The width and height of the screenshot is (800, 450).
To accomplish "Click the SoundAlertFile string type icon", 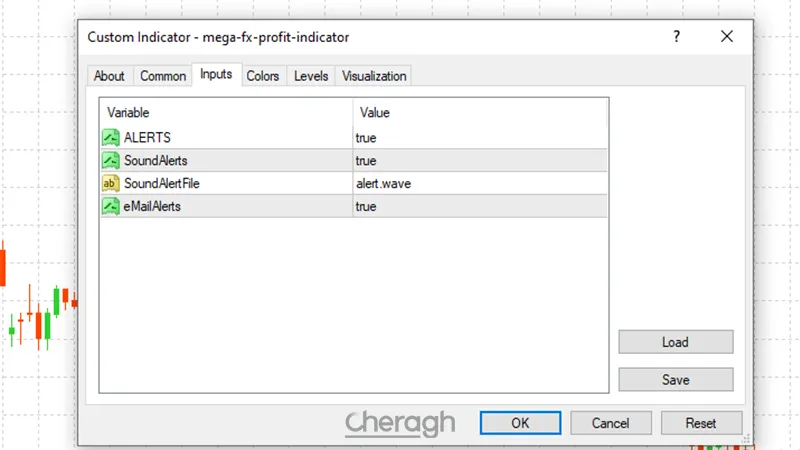I will (x=110, y=183).
